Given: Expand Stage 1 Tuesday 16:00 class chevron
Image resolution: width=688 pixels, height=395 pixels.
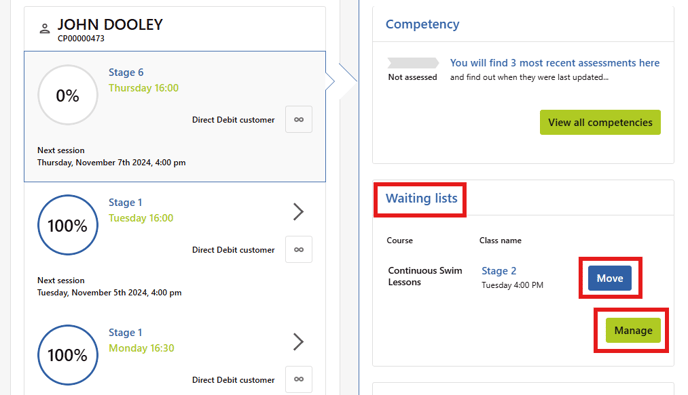Looking at the screenshot, I should pos(298,212).
